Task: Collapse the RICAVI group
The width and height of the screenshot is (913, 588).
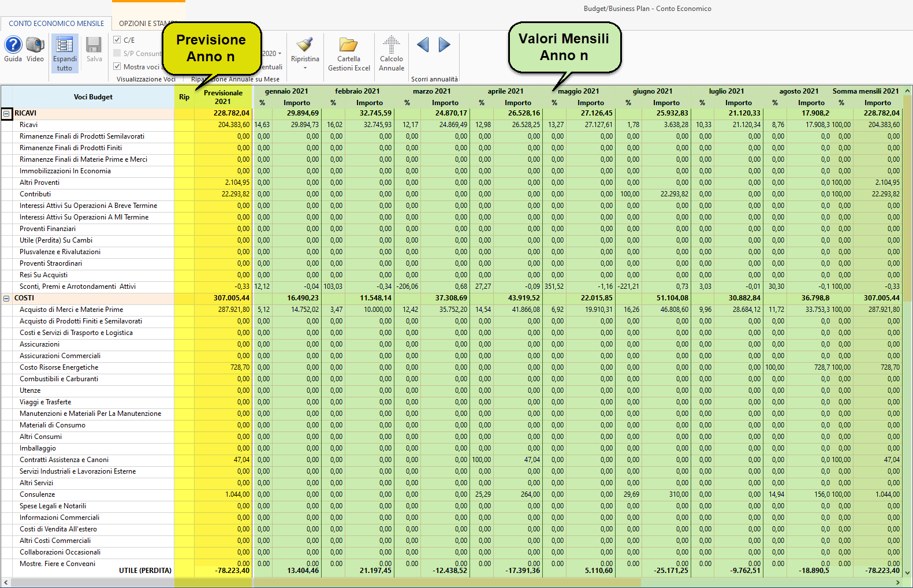Action: point(6,114)
